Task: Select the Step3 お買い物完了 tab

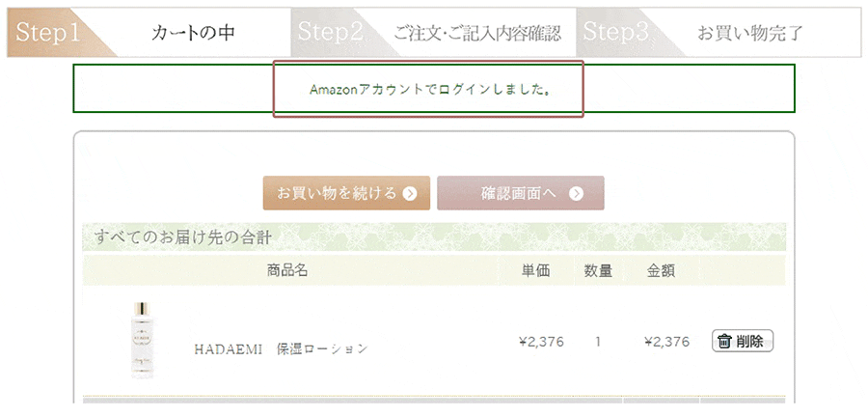Action: [x=719, y=33]
